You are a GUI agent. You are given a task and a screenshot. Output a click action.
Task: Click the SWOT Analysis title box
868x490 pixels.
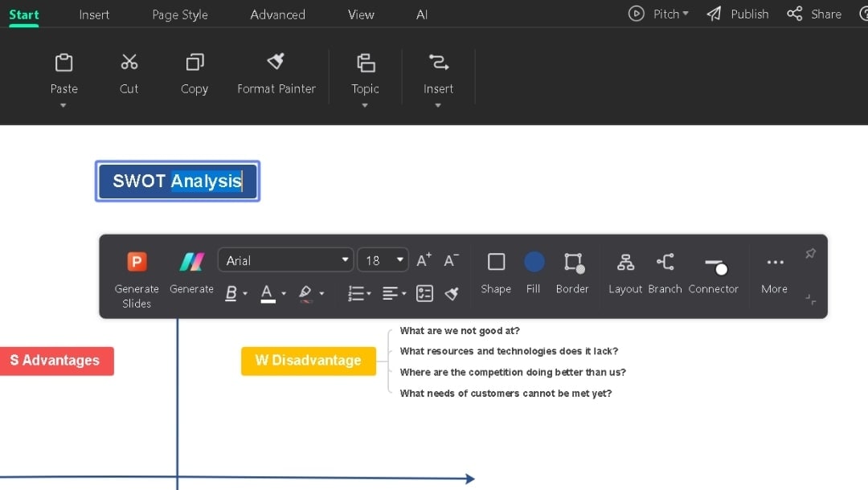point(178,182)
